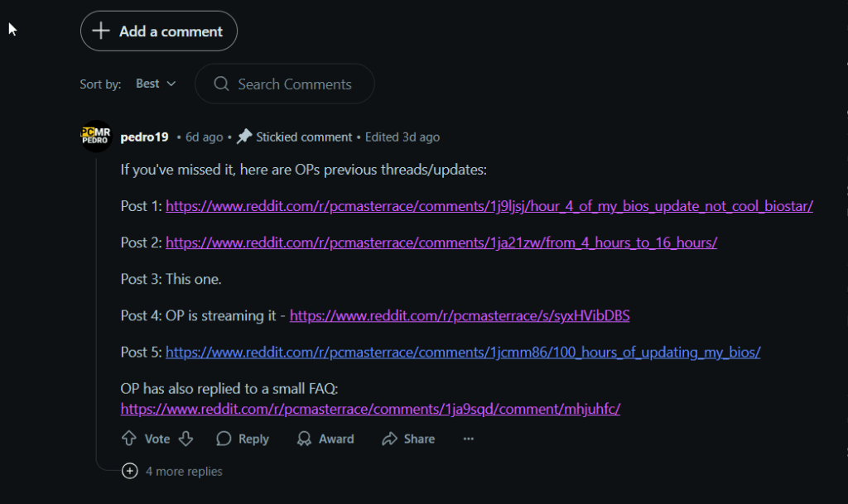Click the plus icon in Add a comment
This screenshot has width=848, height=504.
[x=101, y=31]
